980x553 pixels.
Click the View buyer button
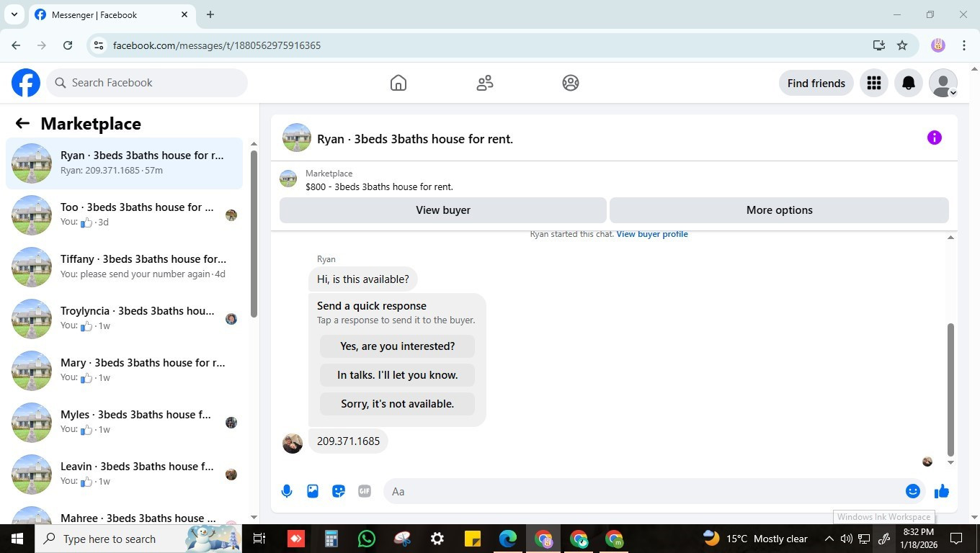[443, 210]
